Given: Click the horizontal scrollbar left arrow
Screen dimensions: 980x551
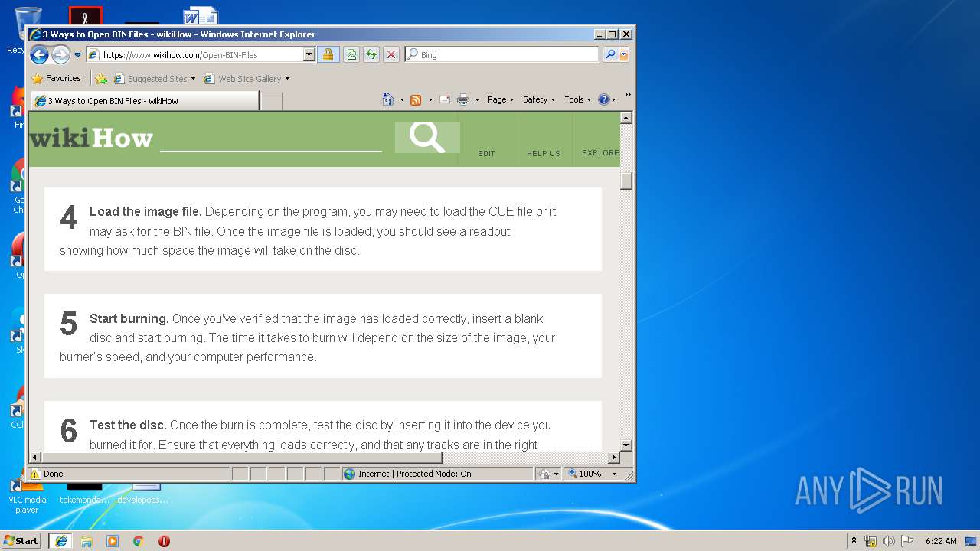Looking at the screenshot, I should 35,458.
